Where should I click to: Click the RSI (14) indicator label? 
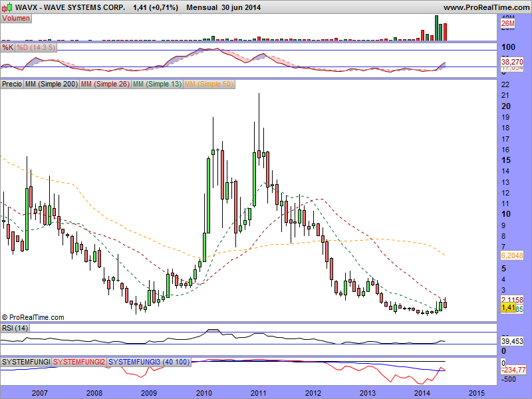pyautogui.click(x=15, y=328)
